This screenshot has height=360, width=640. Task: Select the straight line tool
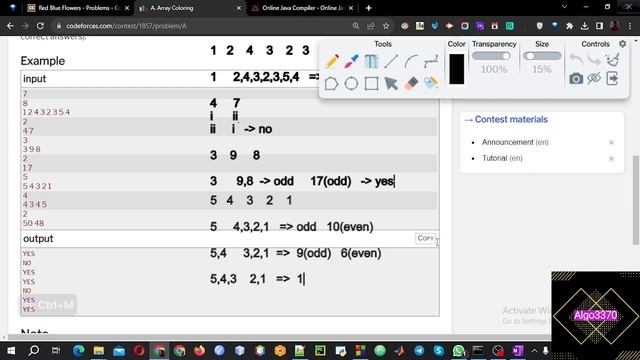tap(391, 61)
